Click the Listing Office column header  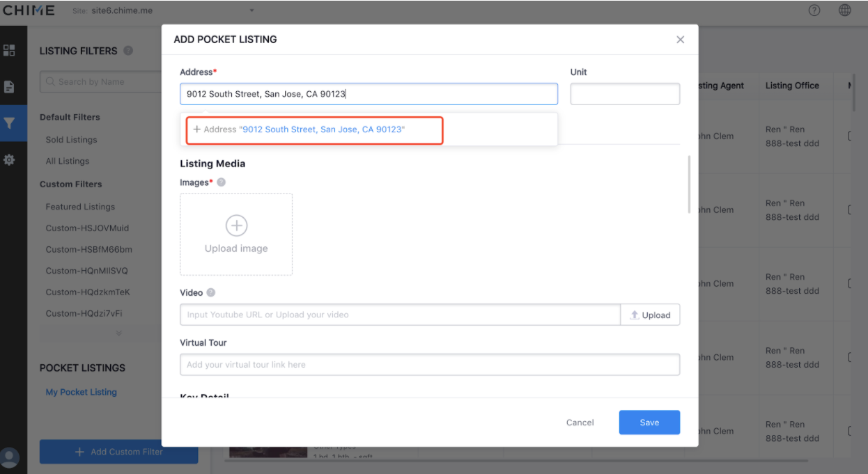point(792,86)
